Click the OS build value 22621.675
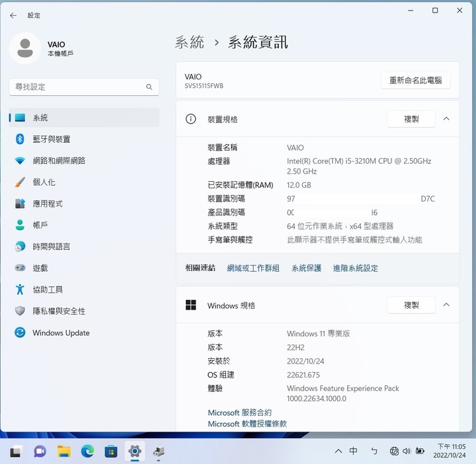Viewport: 476px width, 464px height. click(303, 375)
